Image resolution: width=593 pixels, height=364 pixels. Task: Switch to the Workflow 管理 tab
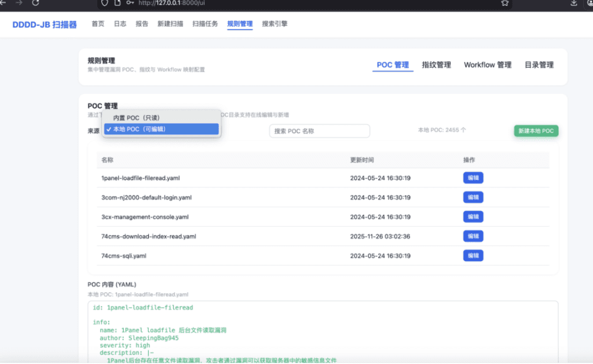[488, 65]
